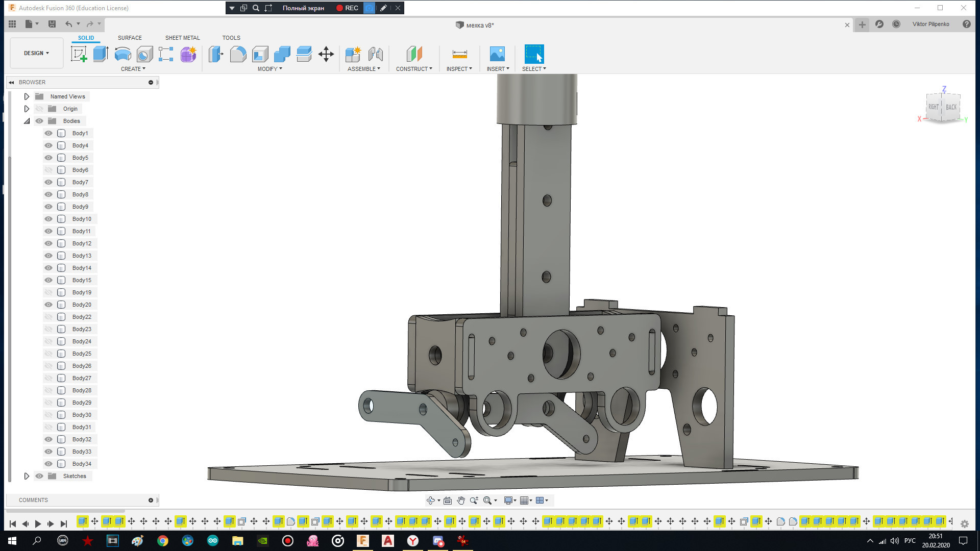The image size is (980, 551).
Task: Hide Body1 using its eye icon
Action: (48, 133)
